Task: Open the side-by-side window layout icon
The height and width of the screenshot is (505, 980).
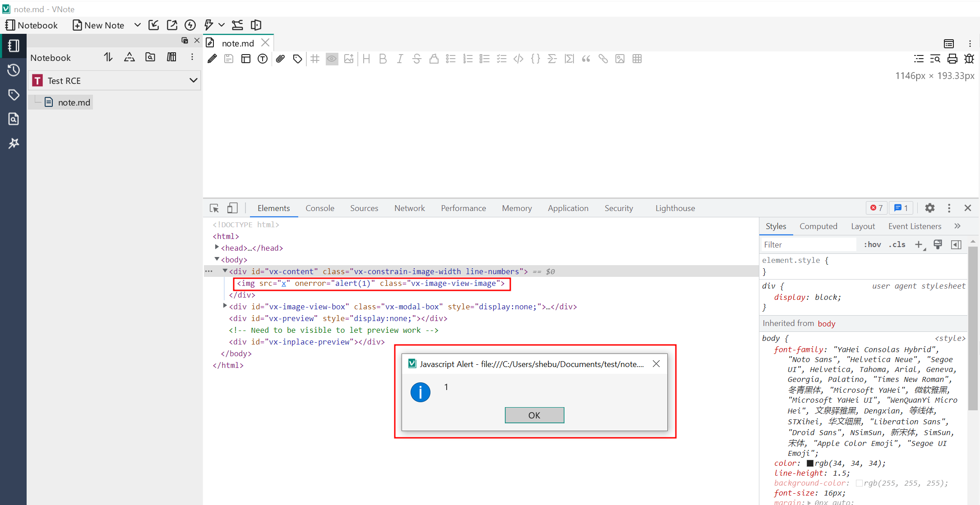Action: (x=256, y=25)
